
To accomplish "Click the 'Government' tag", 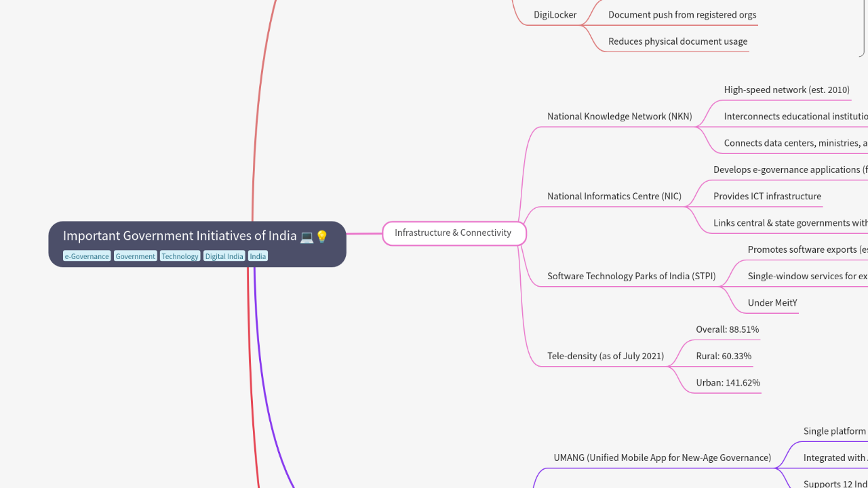I will [x=136, y=256].
